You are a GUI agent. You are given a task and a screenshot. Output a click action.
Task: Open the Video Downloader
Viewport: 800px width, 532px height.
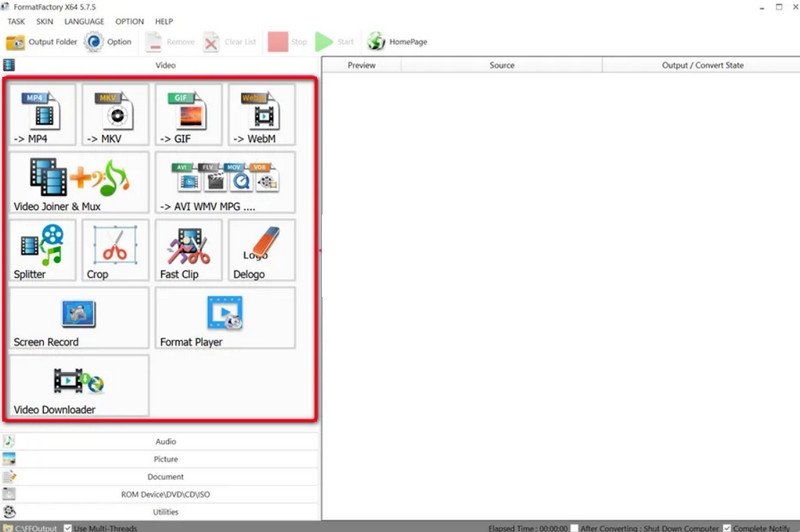click(79, 386)
